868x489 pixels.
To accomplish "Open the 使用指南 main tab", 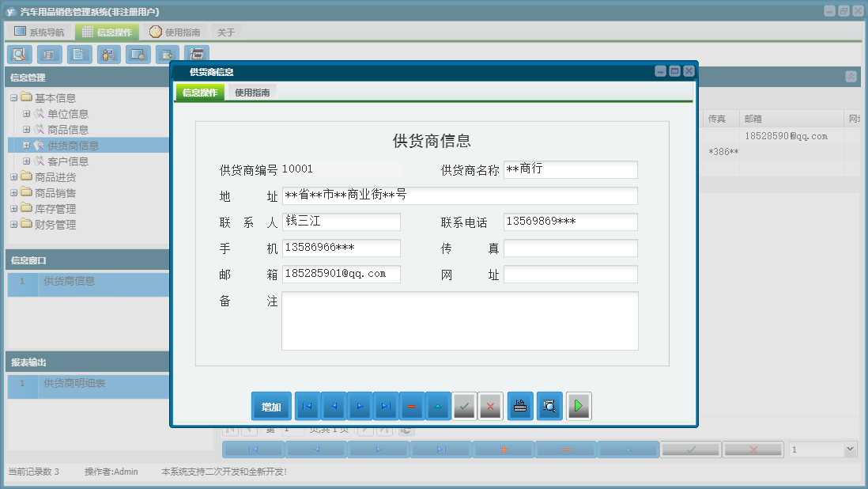I will pyautogui.click(x=175, y=32).
